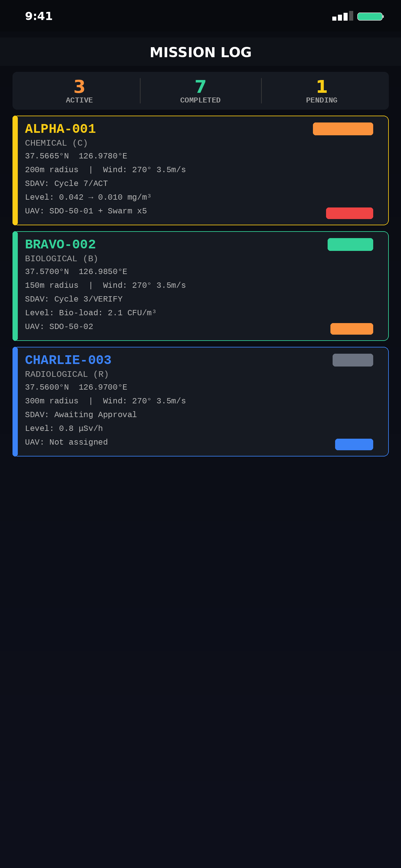Select the 'SDAV: Awaiting Approval' line
This screenshot has width=401, height=868.
pyautogui.click(x=81, y=415)
